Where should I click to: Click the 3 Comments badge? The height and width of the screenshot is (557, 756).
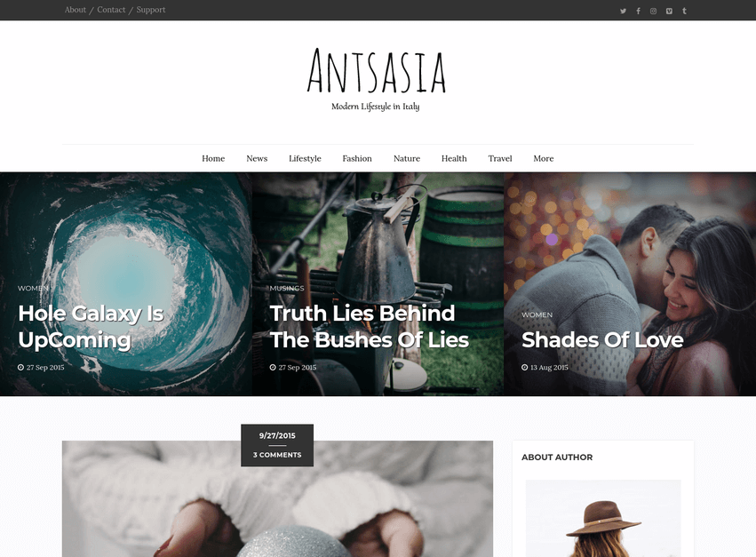point(277,455)
